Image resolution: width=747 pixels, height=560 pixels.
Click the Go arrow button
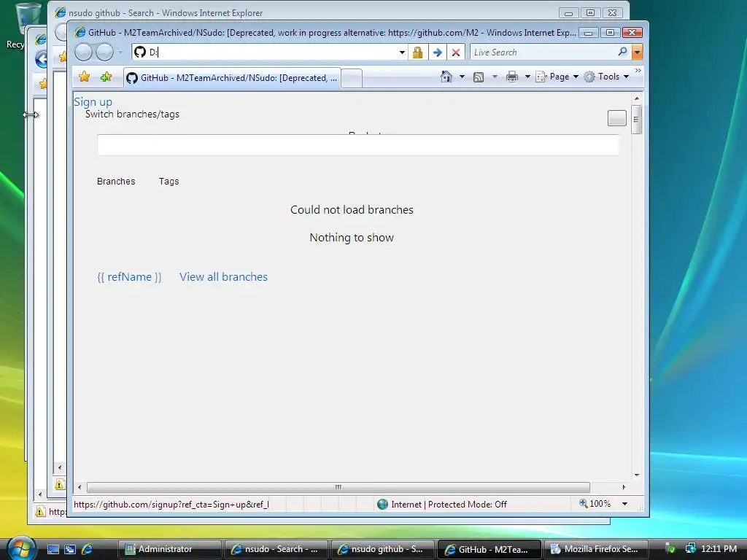pyautogui.click(x=438, y=52)
